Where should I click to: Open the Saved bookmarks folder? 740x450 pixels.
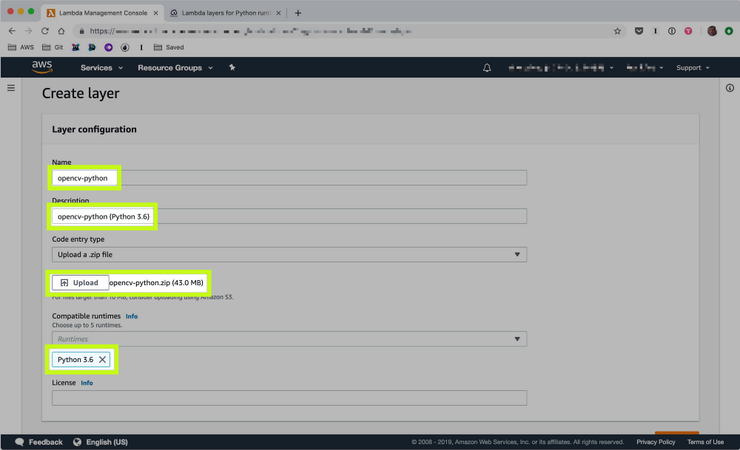(168, 47)
